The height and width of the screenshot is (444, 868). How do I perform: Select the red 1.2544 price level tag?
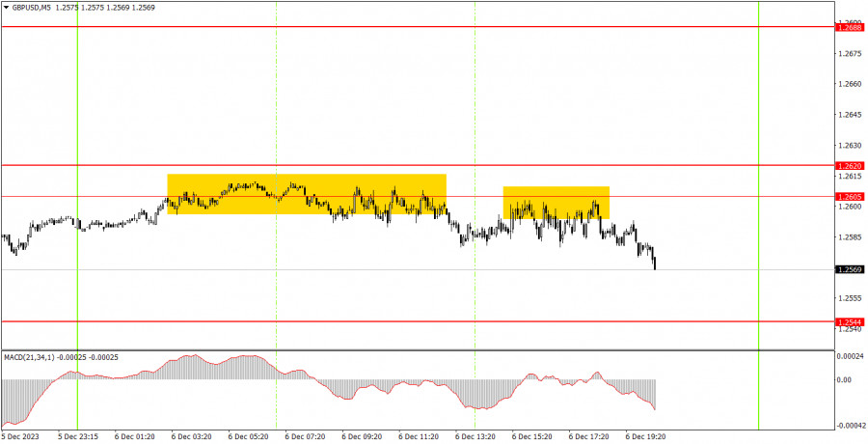point(849,322)
